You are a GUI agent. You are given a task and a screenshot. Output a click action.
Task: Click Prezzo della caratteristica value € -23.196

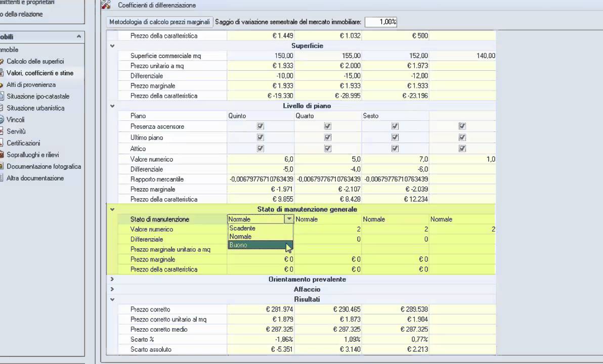(x=415, y=96)
